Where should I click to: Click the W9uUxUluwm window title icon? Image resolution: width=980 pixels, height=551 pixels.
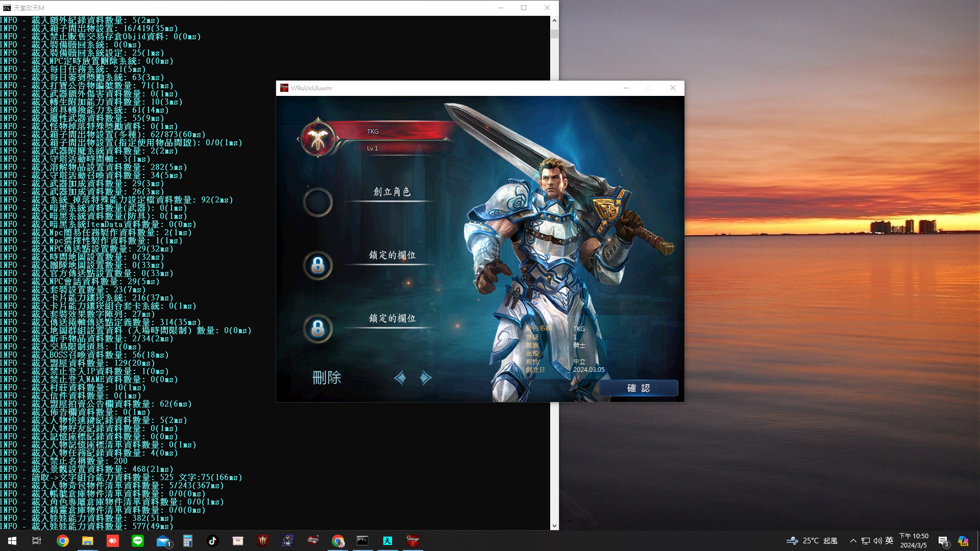284,88
